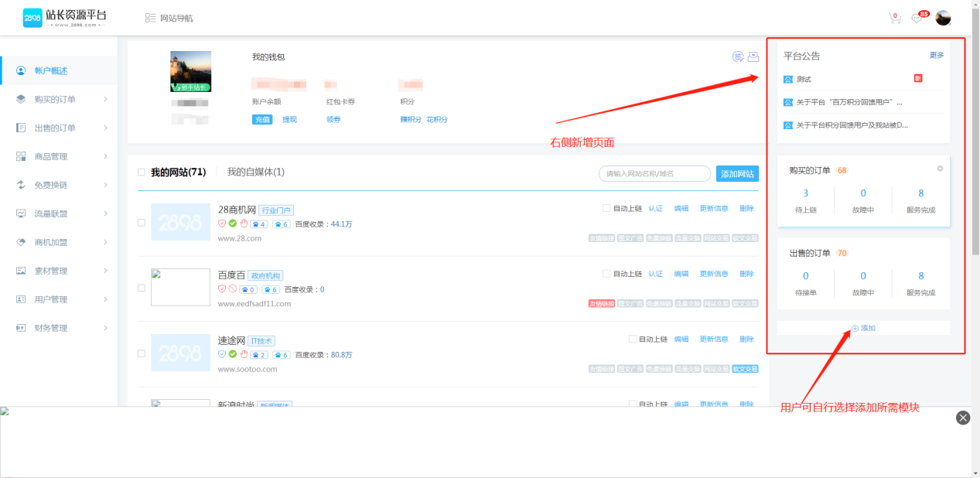Click the envelope icon in wallet panel
Image resolution: width=980 pixels, height=478 pixels.
(x=753, y=56)
